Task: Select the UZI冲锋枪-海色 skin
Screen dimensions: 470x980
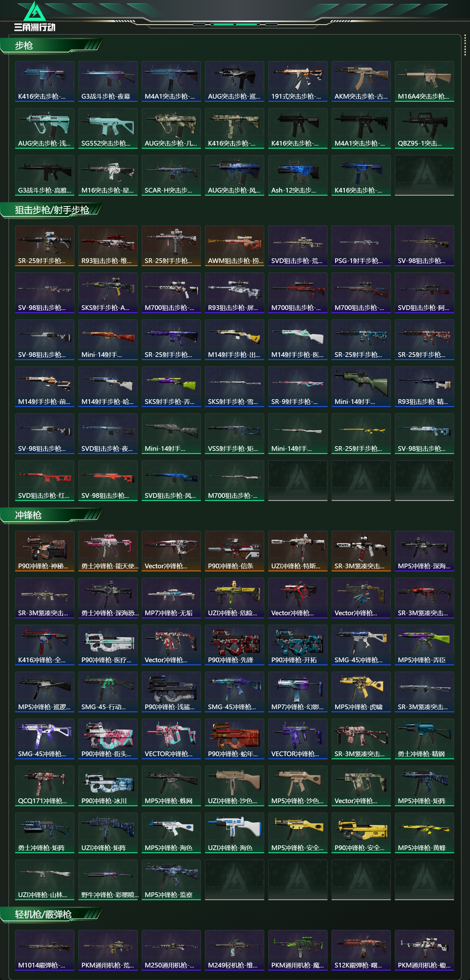Action: (x=234, y=833)
